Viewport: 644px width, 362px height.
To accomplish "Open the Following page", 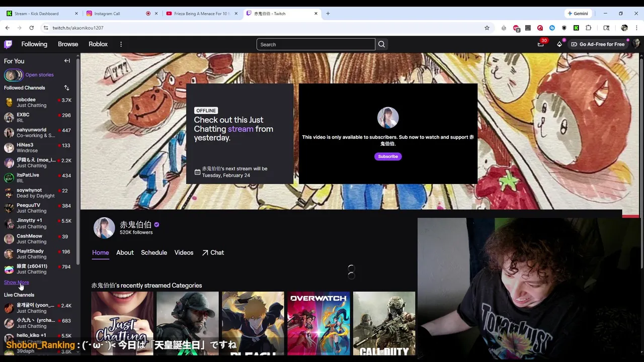I will pos(34,44).
